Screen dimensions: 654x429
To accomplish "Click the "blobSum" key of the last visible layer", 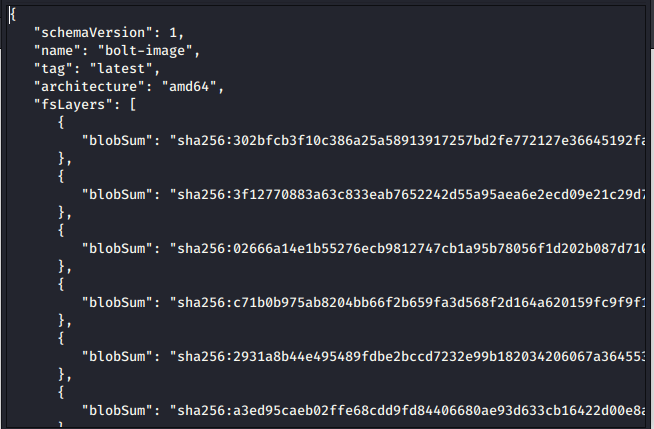I will tap(117, 409).
